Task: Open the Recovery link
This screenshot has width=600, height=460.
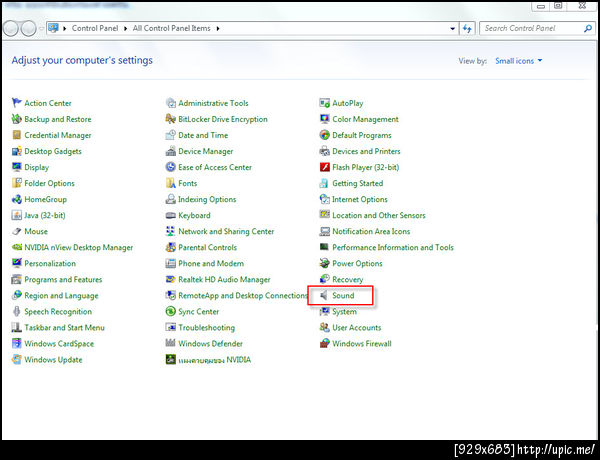Action: [347, 279]
